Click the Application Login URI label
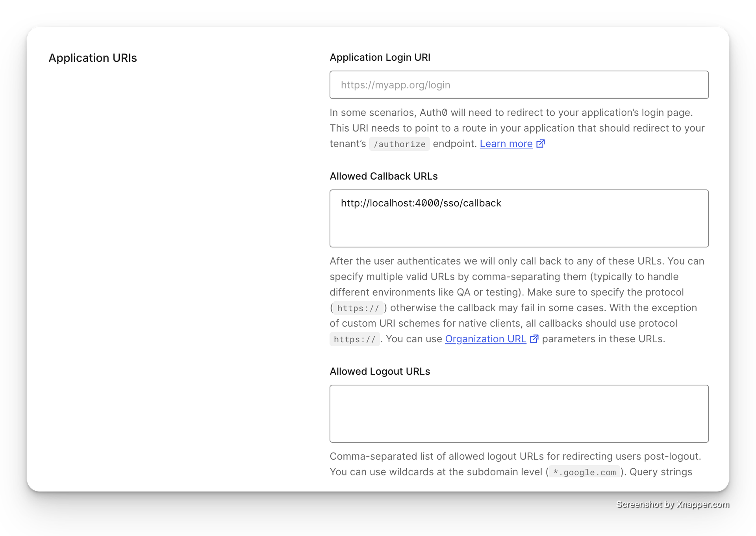756x536 pixels. pyautogui.click(x=380, y=57)
